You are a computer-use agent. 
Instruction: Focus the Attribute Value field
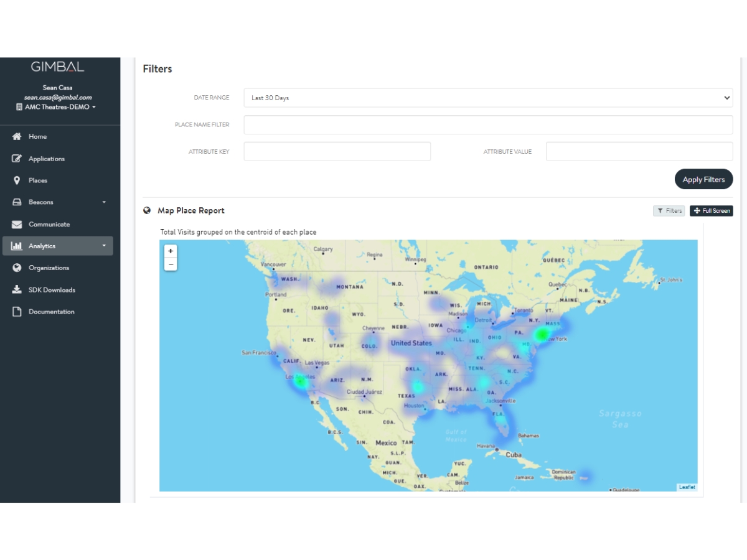[x=639, y=151]
